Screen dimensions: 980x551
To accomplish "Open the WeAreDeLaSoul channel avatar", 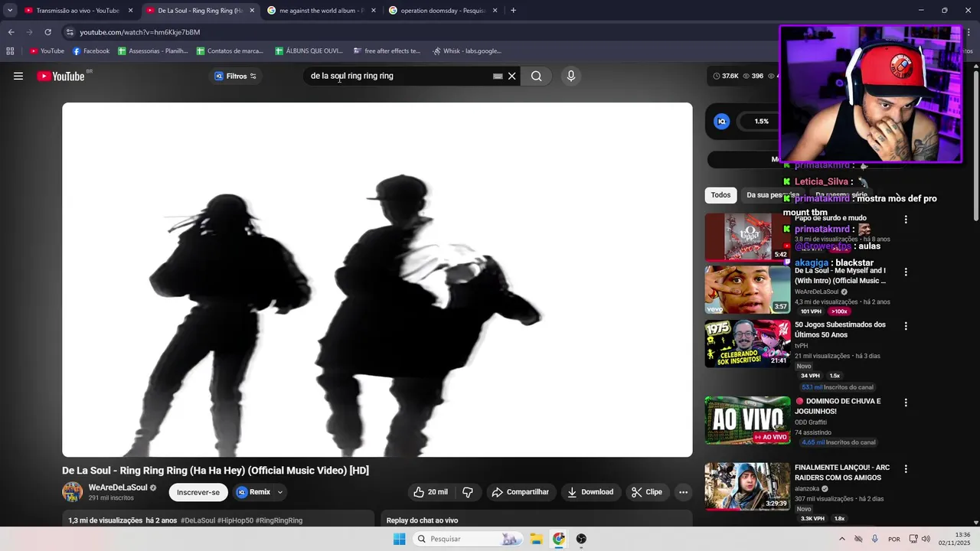I will point(73,492).
